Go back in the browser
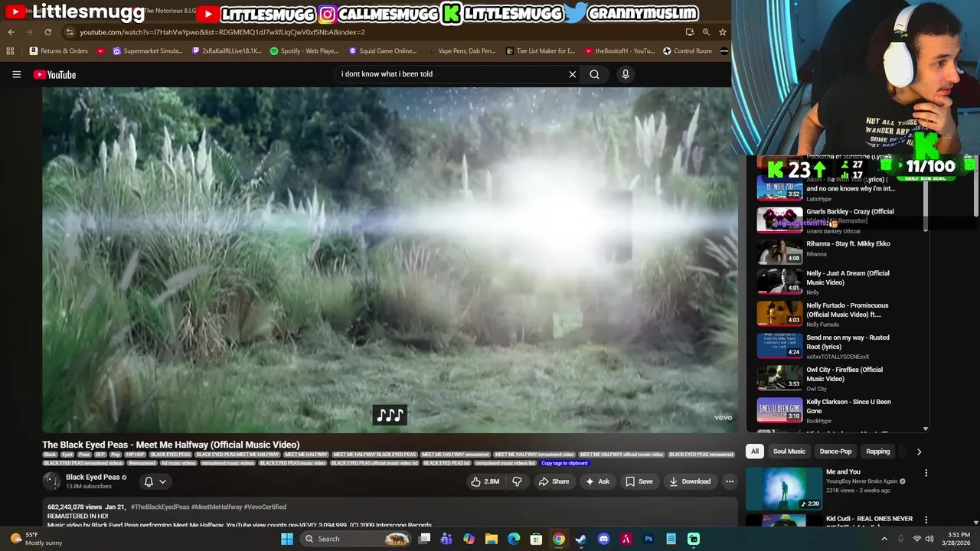Viewport: 980px width, 551px height. pos(11,32)
